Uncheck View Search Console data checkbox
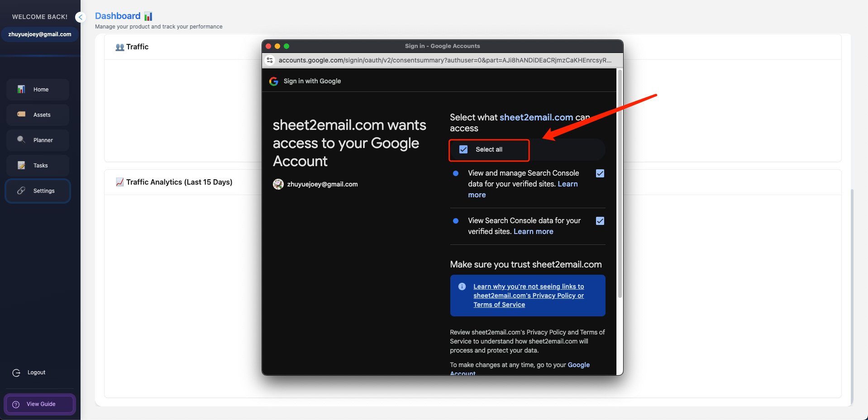Screen dimensions: 868x420 tap(600, 221)
